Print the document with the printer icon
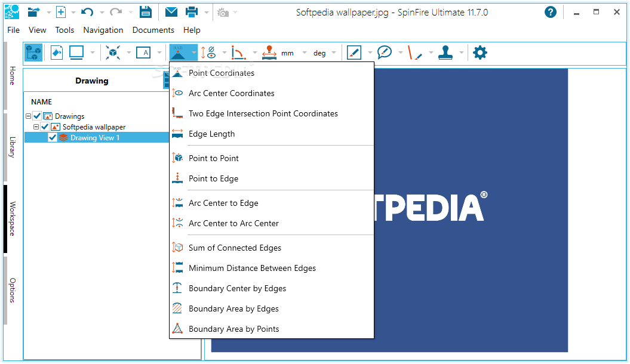This screenshot has height=364, width=630. pyautogui.click(x=192, y=13)
